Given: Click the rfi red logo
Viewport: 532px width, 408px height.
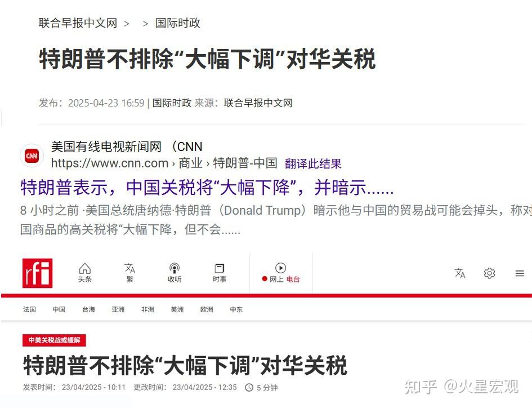Looking at the screenshot, I should coord(37,273).
